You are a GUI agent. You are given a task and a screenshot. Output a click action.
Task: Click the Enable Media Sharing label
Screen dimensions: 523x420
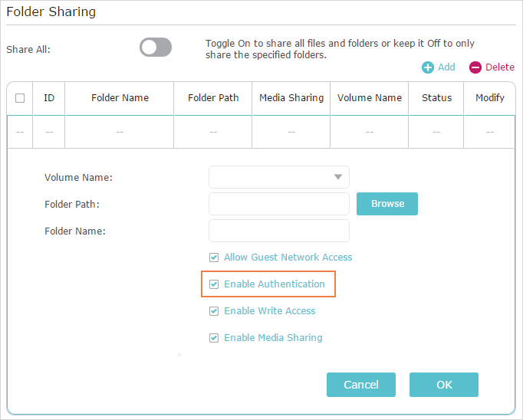coord(273,338)
